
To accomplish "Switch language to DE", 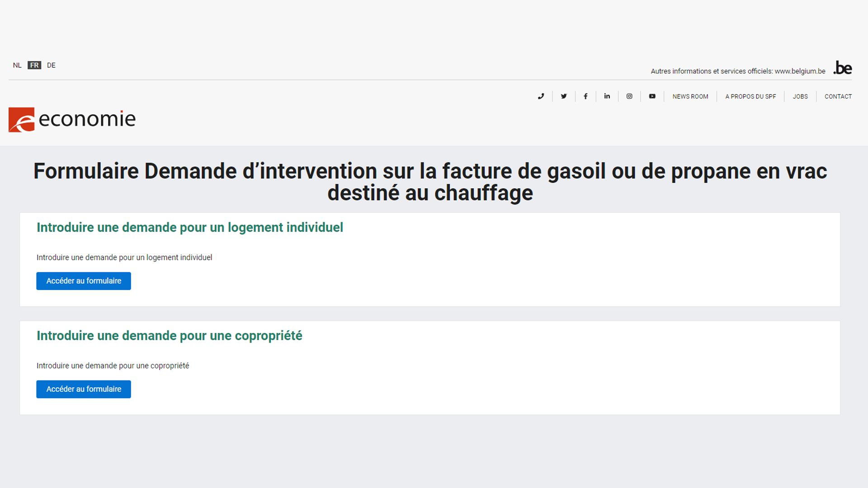I will coord(51,65).
